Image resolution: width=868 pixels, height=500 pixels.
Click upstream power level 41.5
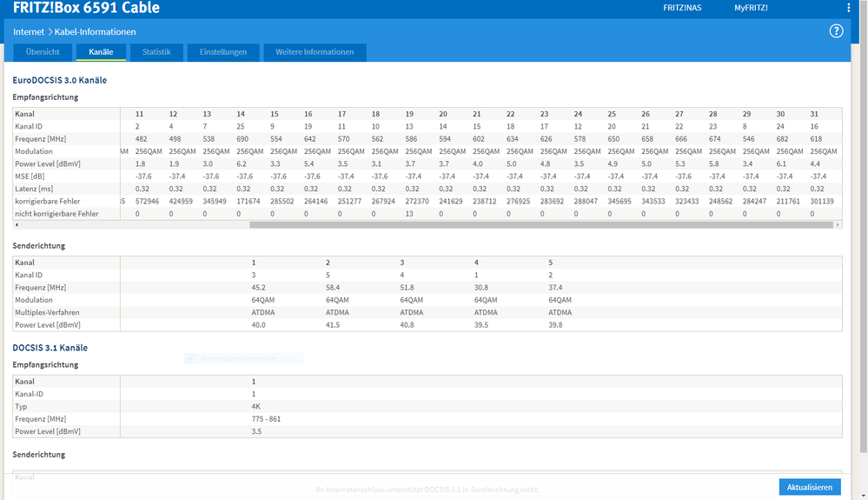pos(333,325)
